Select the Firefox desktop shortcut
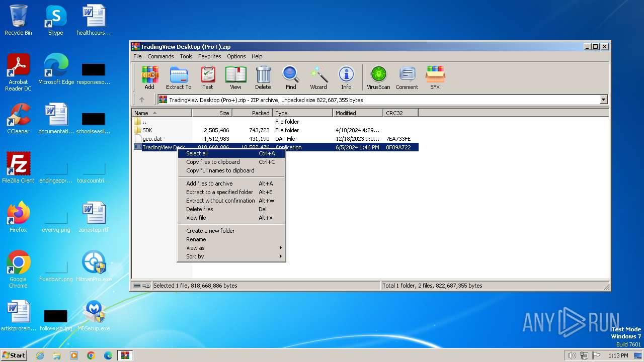 coord(18,217)
